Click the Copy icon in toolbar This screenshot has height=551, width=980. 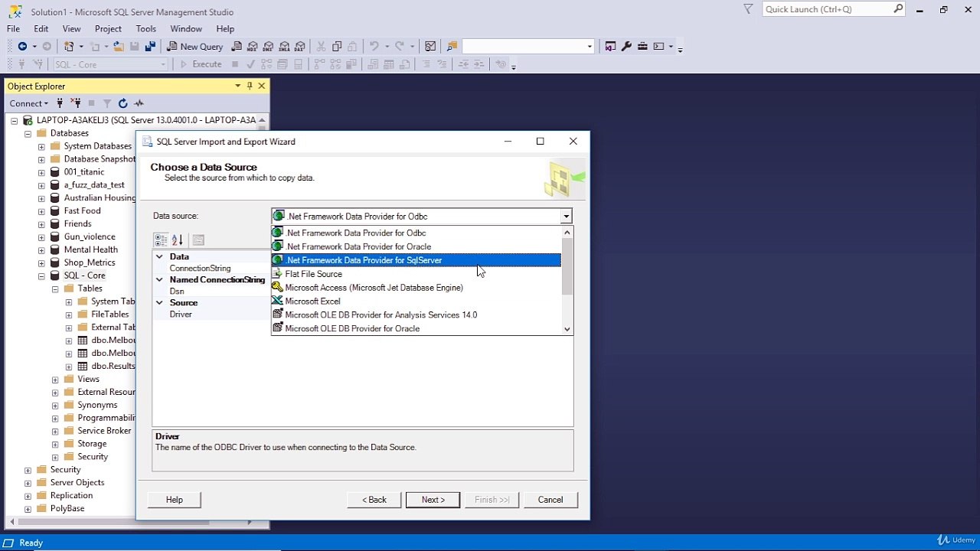click(337, 47)
